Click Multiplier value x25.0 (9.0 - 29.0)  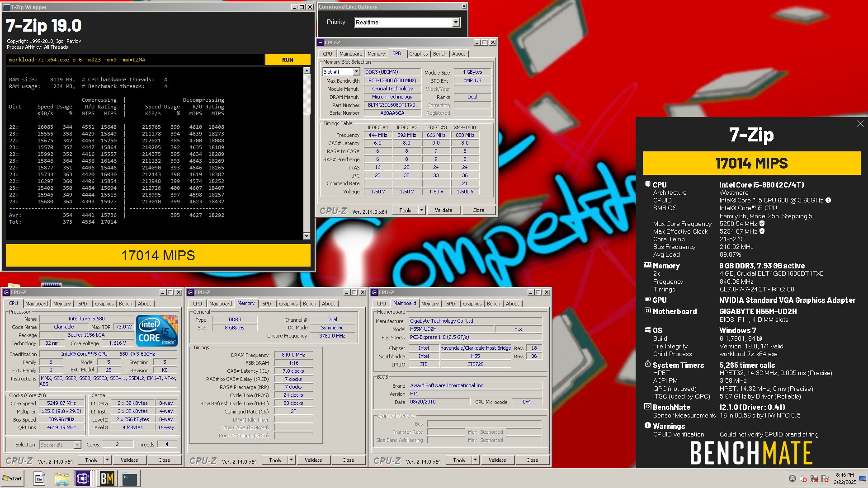pos(61,412)
